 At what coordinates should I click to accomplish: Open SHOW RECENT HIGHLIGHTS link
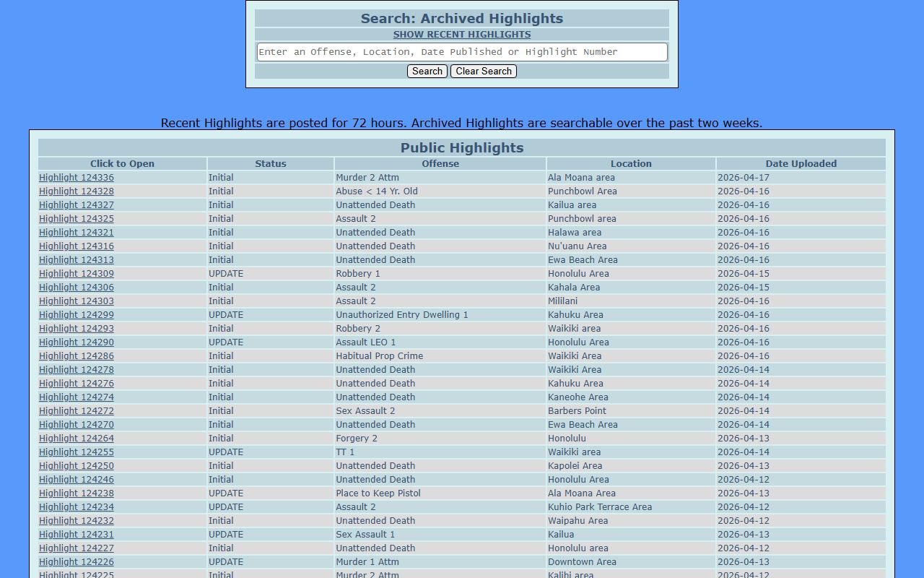tap(462, 35)
